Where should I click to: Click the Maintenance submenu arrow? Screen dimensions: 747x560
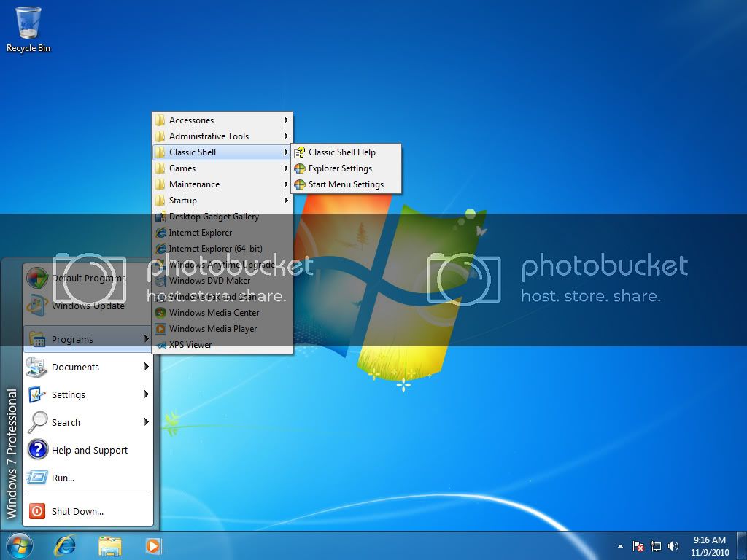pyautogui.click(x=286, y=184)
